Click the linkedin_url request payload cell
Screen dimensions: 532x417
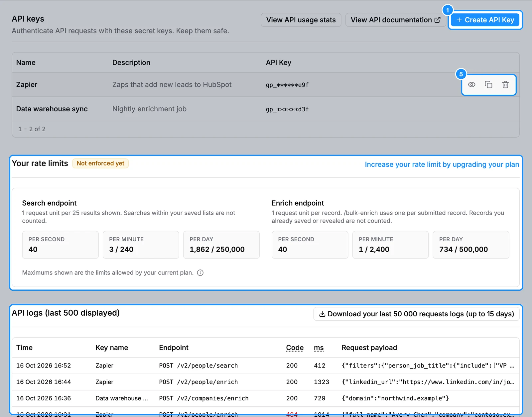(428, 382)
